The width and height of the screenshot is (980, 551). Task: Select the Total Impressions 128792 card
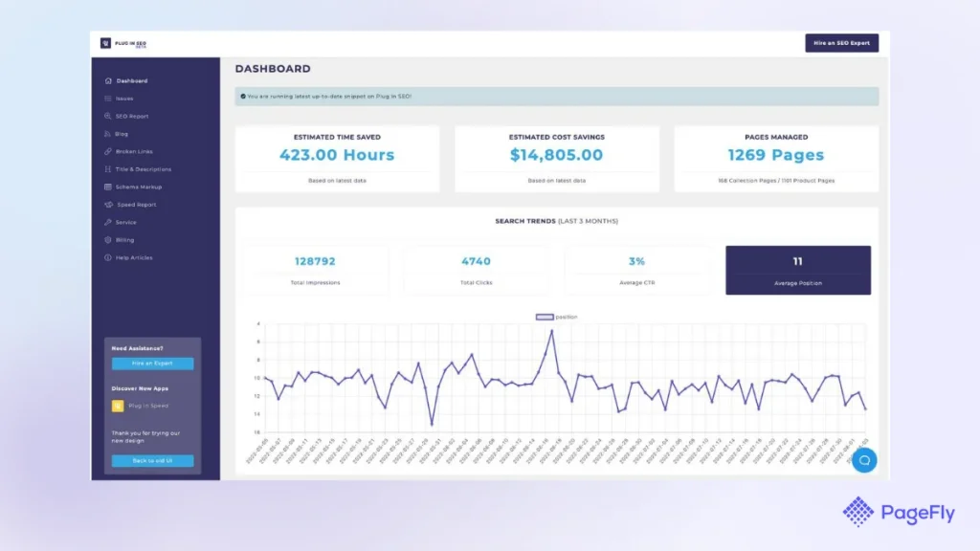click(315, 270)
